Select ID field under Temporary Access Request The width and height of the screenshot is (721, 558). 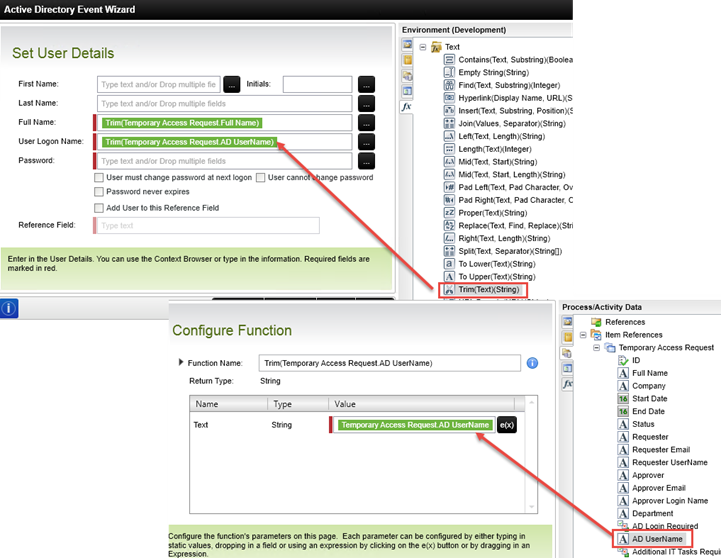pyautogui.click(x=629, y=360)
